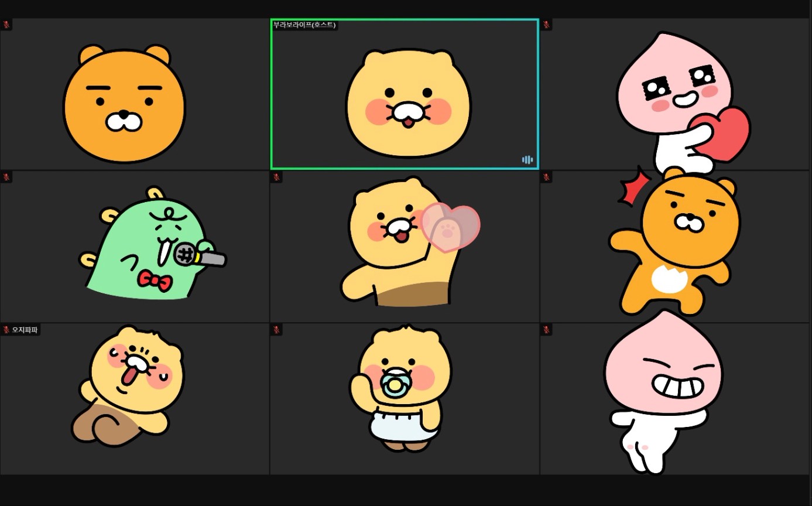Screen dimensions: 812x506
Task: Select the Ryan face video tile
Action: tap(135, 94)
